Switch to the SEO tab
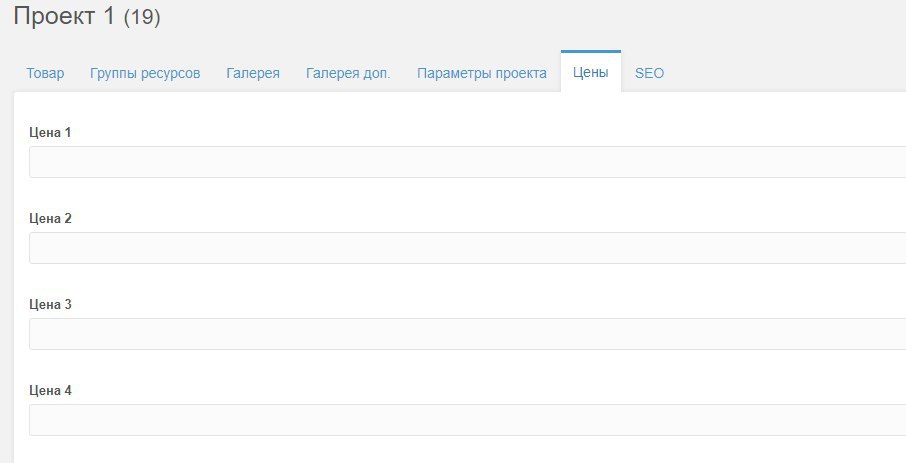Image resolution: width=906 pixels, height=463 pixels. point(649,73)
